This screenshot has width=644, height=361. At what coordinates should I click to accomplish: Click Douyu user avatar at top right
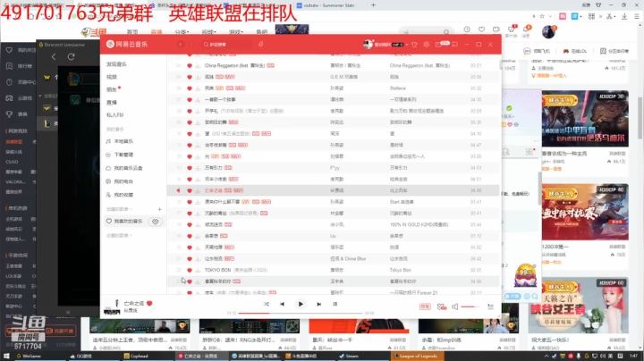548,31
